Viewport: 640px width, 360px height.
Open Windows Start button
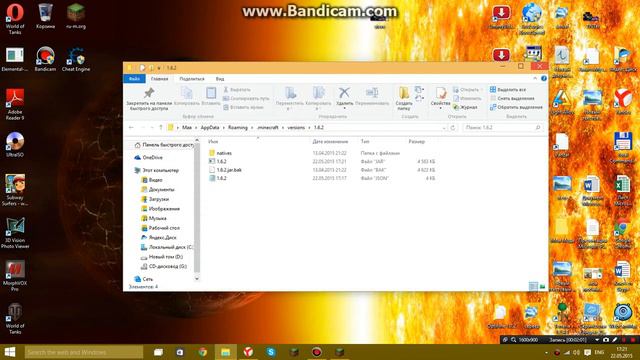tap(9, 352)
